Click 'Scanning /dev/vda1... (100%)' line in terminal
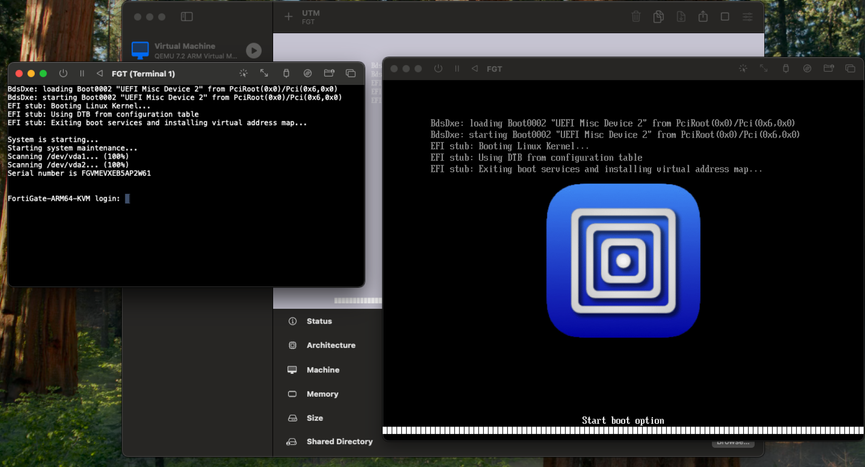The image size is (865, 467). [68, 157]
